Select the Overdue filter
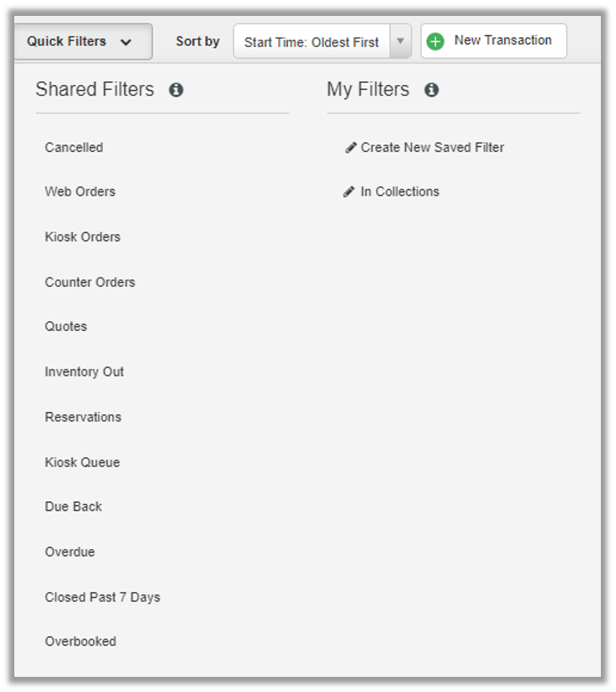Image resolution: width=616 pixels, height=692 pixels. tap(70, 552)
